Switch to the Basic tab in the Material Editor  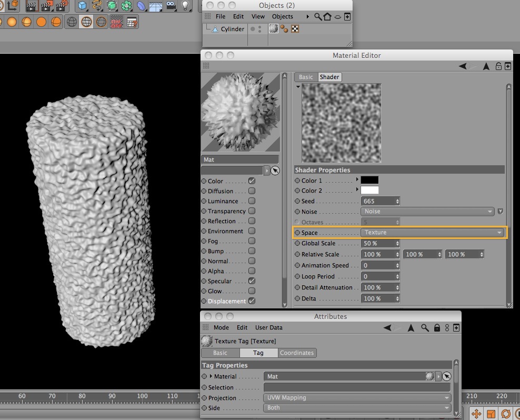coord(306,77)
